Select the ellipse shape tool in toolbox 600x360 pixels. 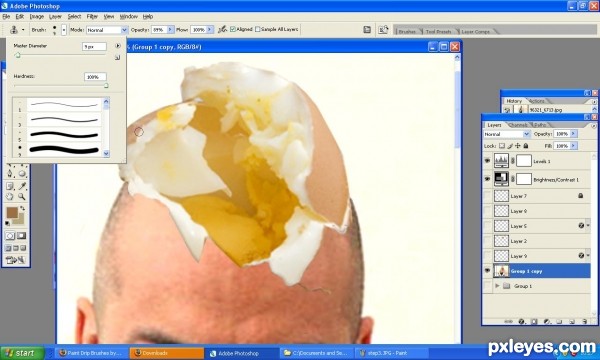[22, 174]
